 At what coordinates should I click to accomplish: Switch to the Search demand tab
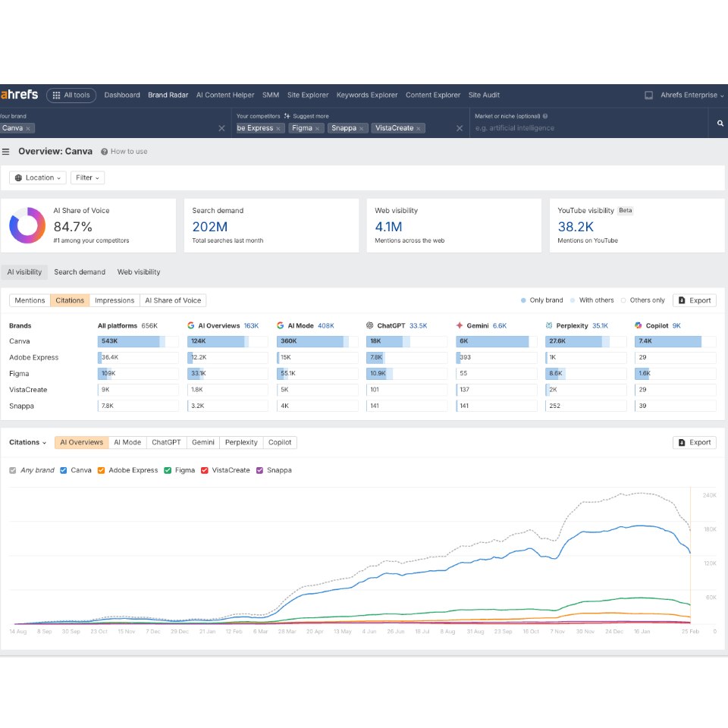coord(80,272)
